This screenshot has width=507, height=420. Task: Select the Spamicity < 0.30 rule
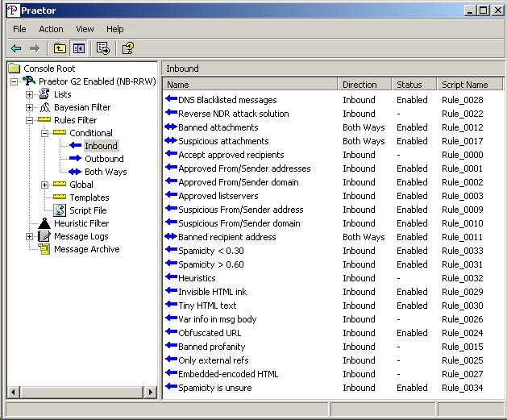(211, 251)
